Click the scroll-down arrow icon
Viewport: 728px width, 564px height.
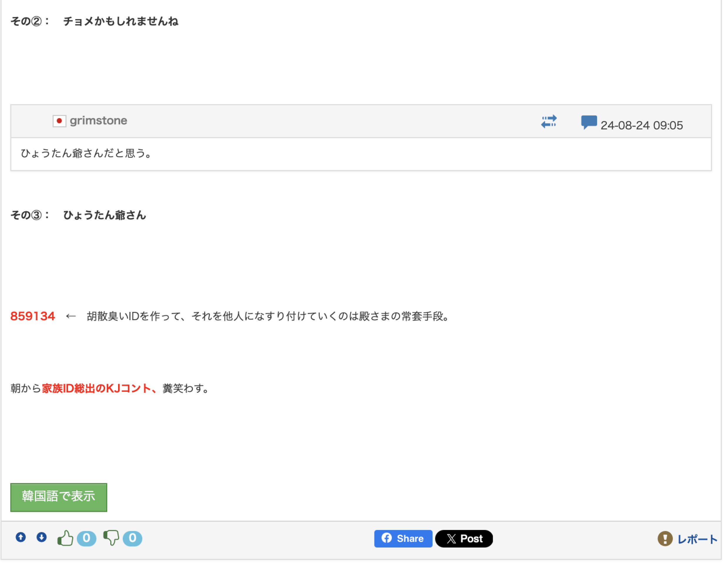(x=42, y=537)
